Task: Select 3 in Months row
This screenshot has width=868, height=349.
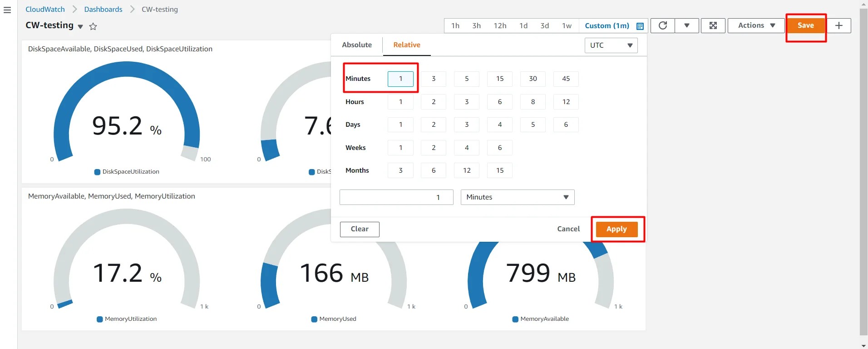Action: click(400, 170)
